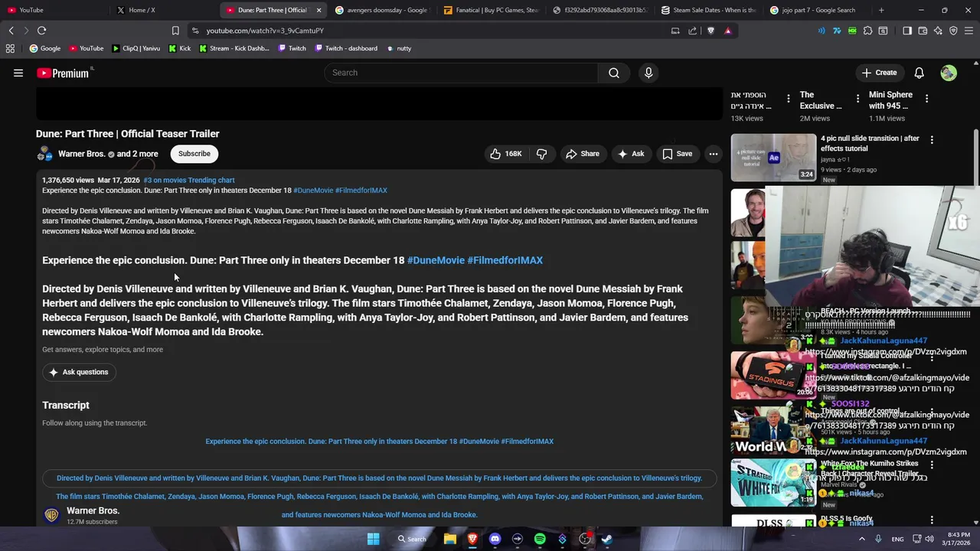Click the Create button
980x551 pixels.
pos(878,73)
